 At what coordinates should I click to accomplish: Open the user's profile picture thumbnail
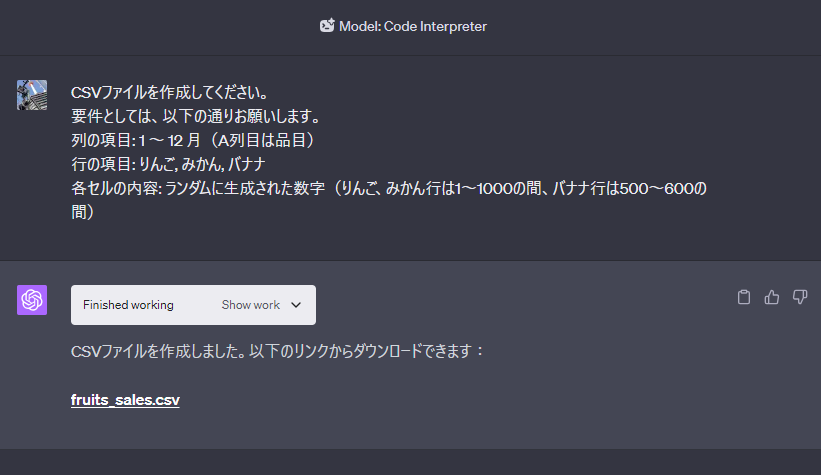click(x=32, y=95)
